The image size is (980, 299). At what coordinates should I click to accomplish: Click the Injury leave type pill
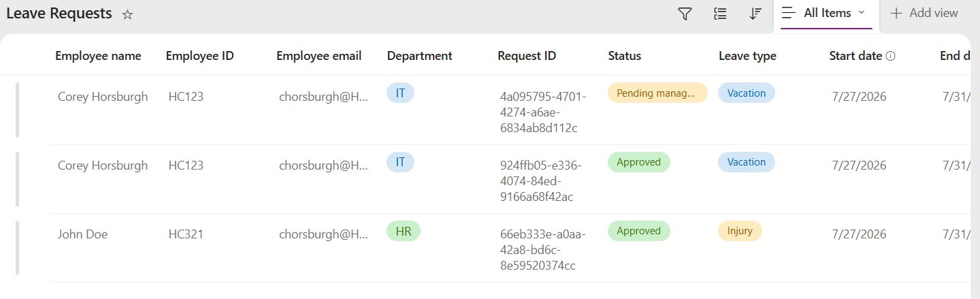tap(740, 231)
